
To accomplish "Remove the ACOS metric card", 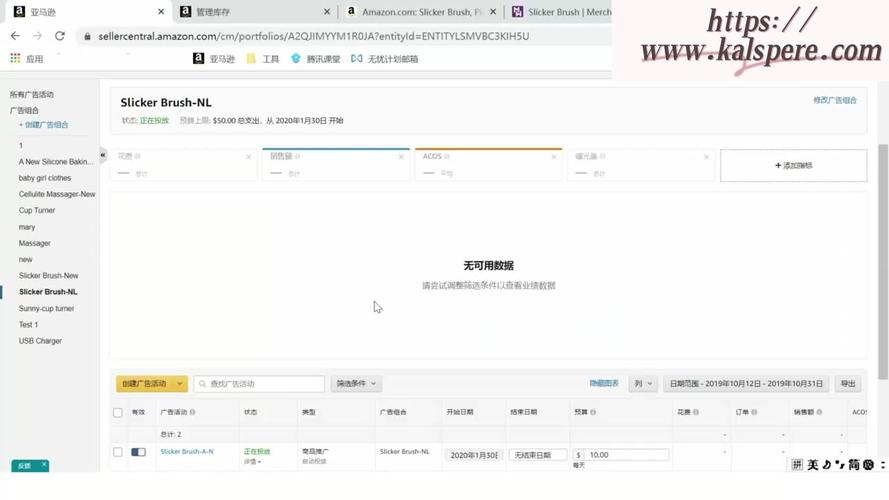I will point(553,157).
